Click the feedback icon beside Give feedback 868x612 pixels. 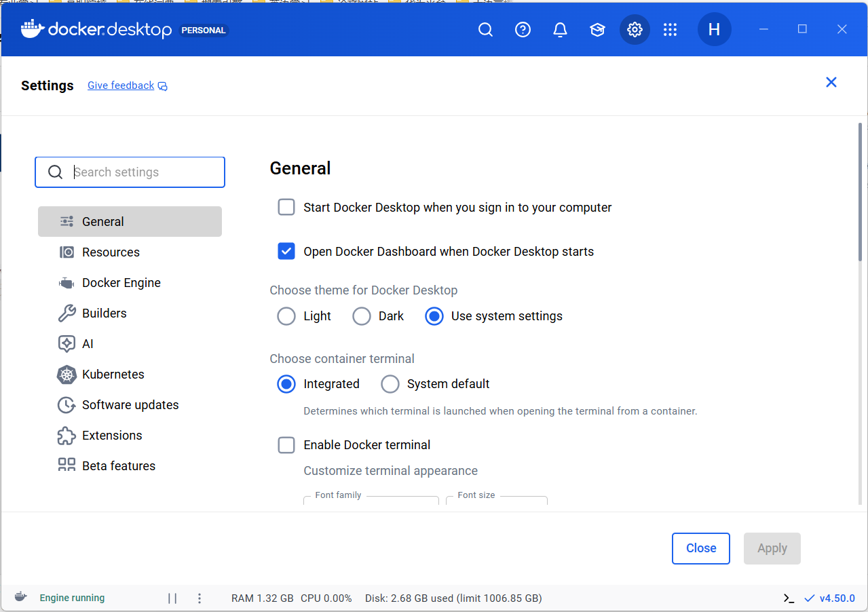pyautogui.click(x=162, y=86)
